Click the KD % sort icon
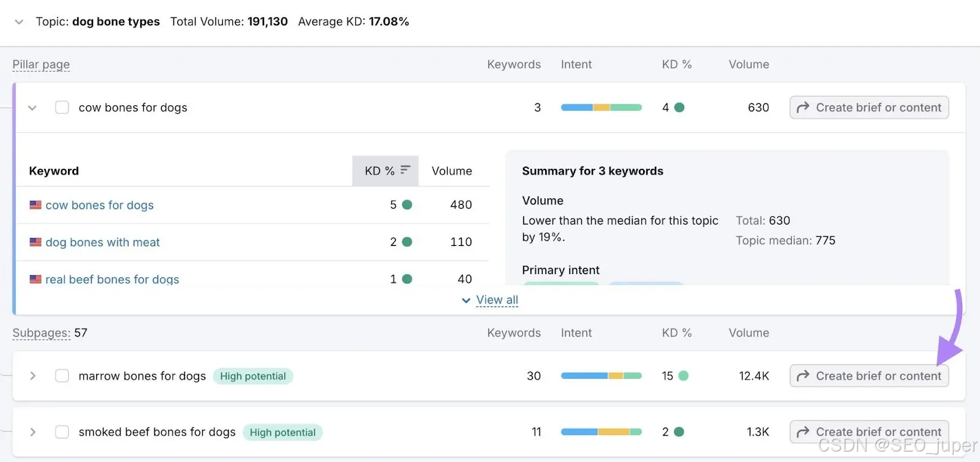The width and height of the screenshot is (980, 462). click(x=405, y=170)
